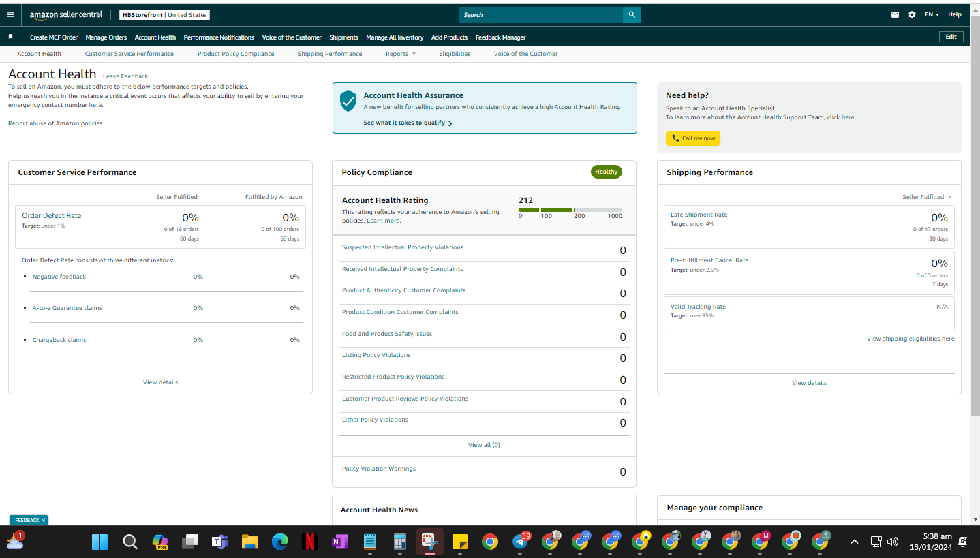Screen dimensions: 980x558
Task: Click View details under Shipping Performance
Action: point(809,383)
